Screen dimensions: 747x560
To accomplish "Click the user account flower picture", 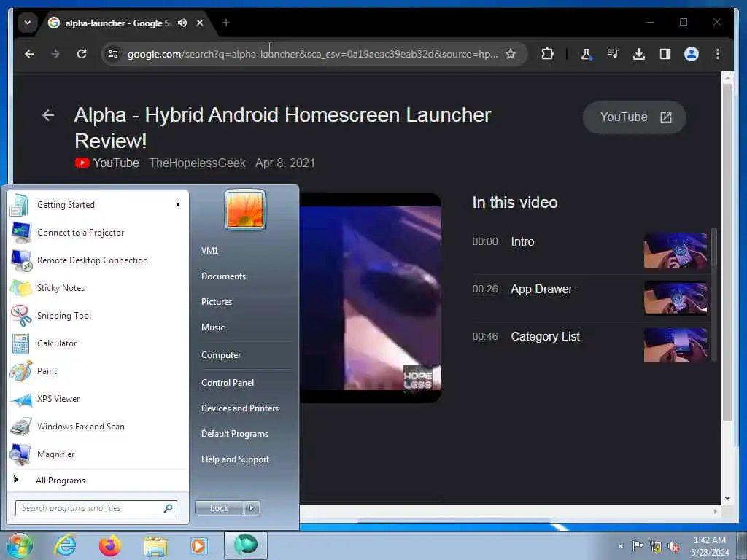I will (x=245, y=209).
